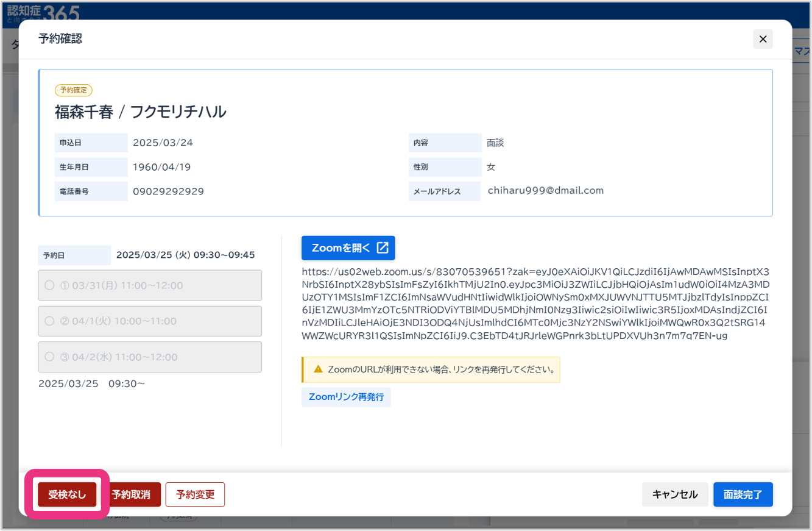
Task: Reissue the link via Zoomリンク再発行
Action: coord(346,397)
